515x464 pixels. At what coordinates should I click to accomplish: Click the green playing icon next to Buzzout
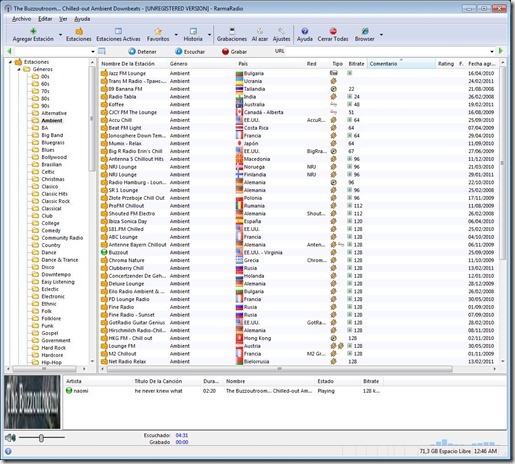pos(104,252)
